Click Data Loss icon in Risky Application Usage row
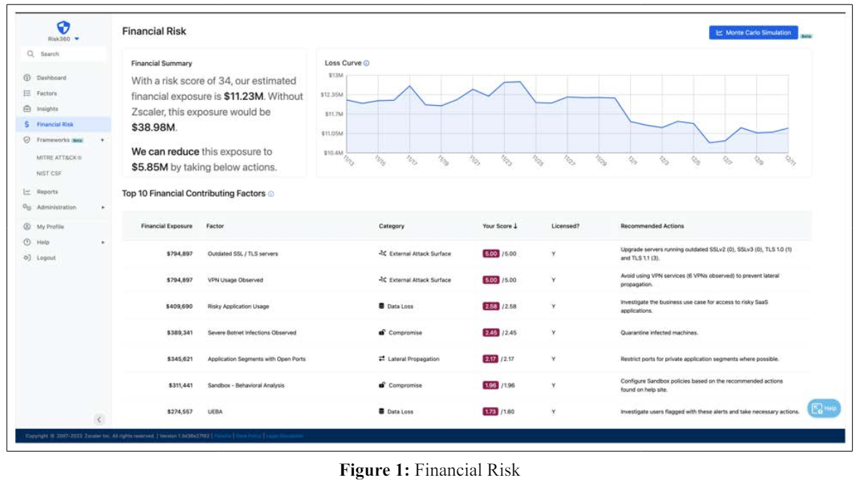868x483 pixels. 381,306
